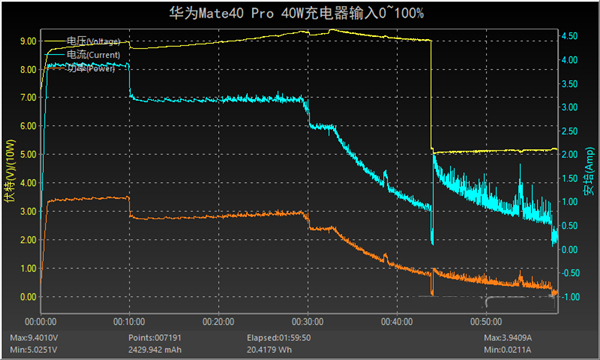The image size is (600, 360).
Task: Click the 2429.942 mAh capacity readout
Action: click(155, 350)
